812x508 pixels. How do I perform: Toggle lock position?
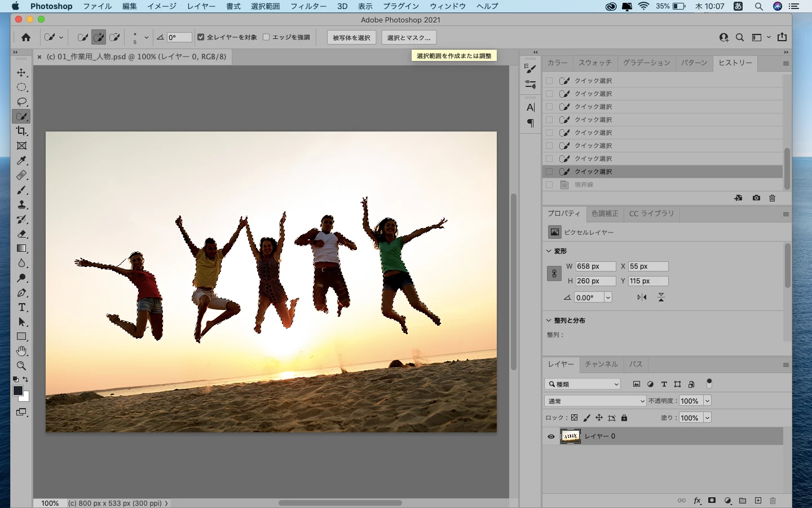pos(599,418)
